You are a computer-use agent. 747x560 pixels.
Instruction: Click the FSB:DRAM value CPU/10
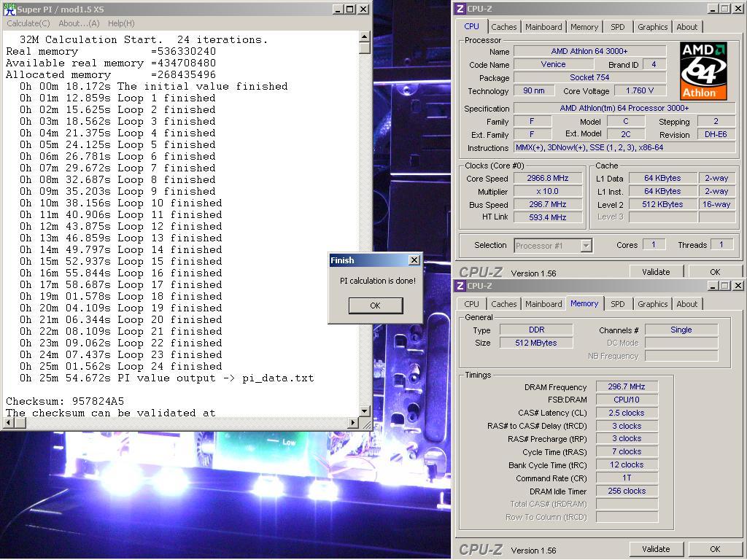coord(627,400)
